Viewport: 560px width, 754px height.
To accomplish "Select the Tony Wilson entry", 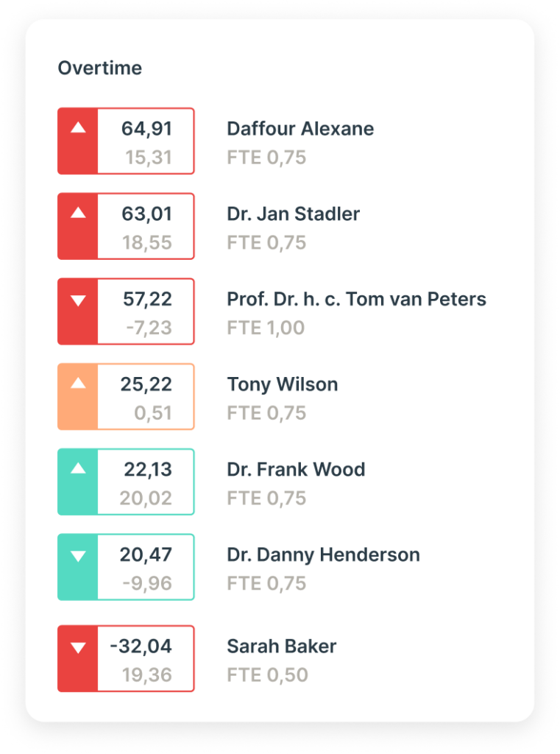I will (x=282, y=384).
